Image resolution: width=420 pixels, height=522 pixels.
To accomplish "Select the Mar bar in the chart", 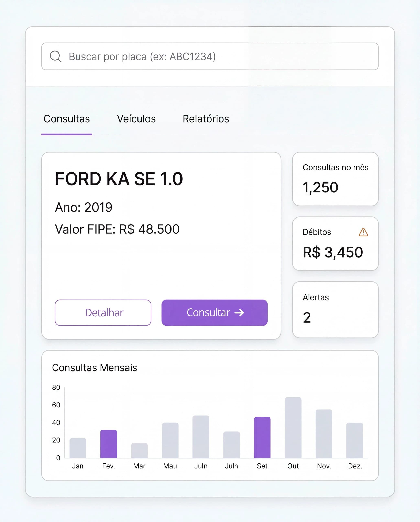I will [139, 450].
